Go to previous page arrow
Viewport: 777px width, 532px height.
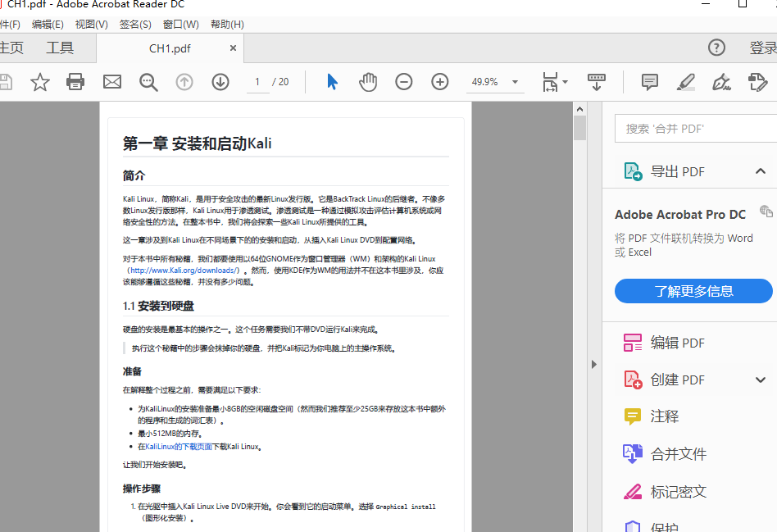[184, 82]
